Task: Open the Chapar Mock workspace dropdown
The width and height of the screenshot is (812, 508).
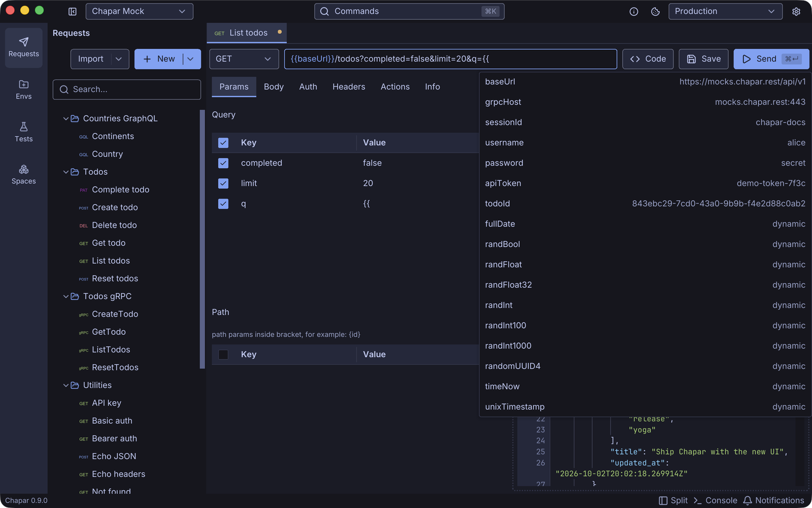Action: tap(139, 11)
